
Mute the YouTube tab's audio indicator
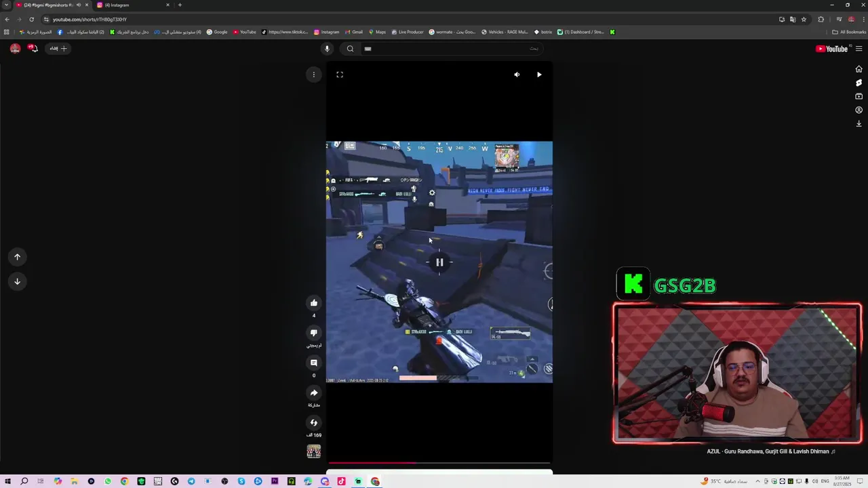pyautogui.click(x=78, y=5)
